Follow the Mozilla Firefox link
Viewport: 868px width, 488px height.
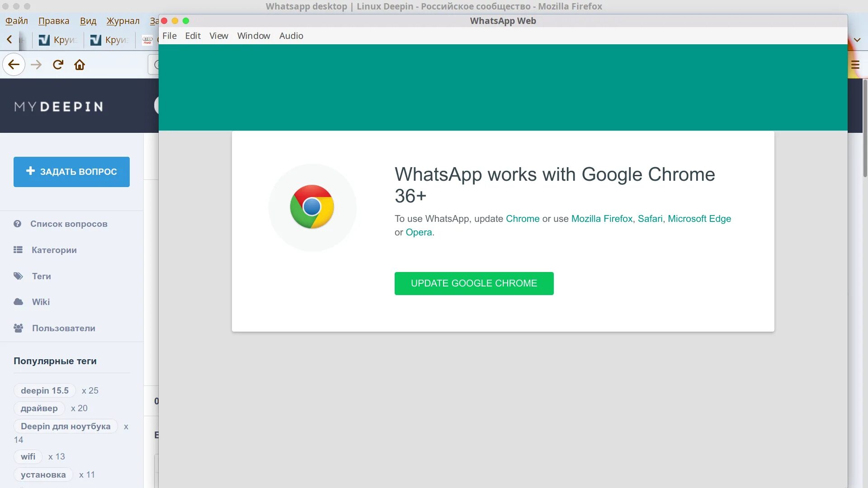[602, 219]
